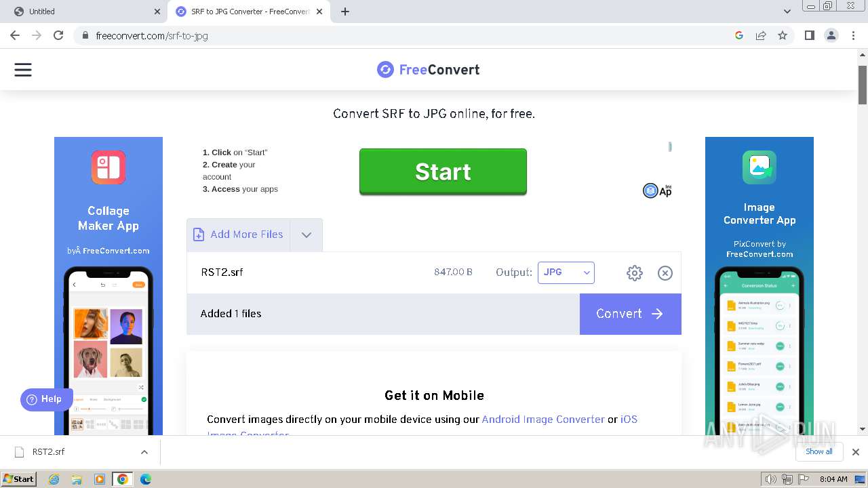Click the green Start ad button

point(443,171)
